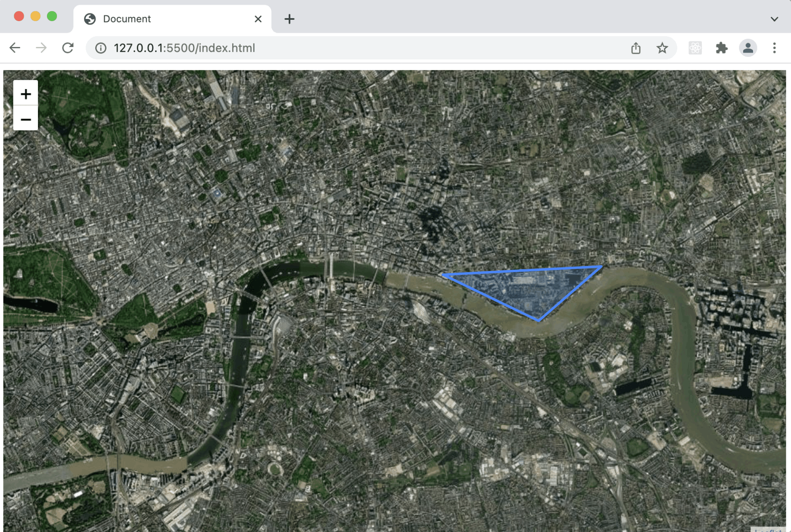Screen dimensions: 791x532
Task: Close the Document tab
Action: pos(258,19)
